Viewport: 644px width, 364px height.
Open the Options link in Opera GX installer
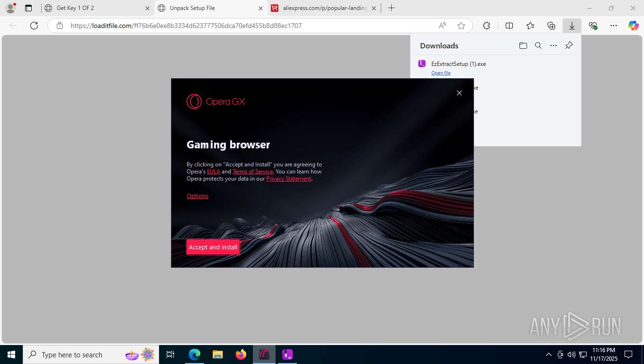[197, 196]
